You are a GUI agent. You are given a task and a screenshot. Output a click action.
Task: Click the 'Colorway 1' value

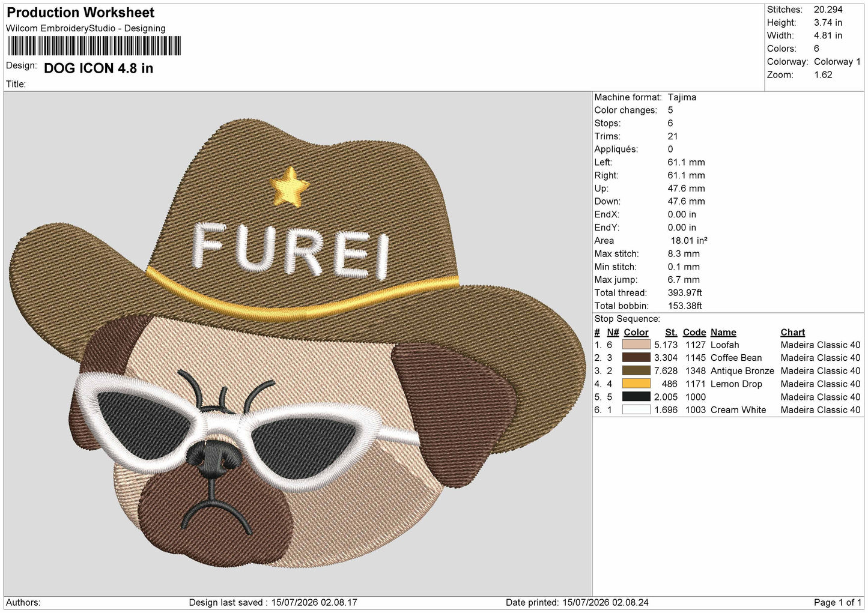click(x=837, y=62)
